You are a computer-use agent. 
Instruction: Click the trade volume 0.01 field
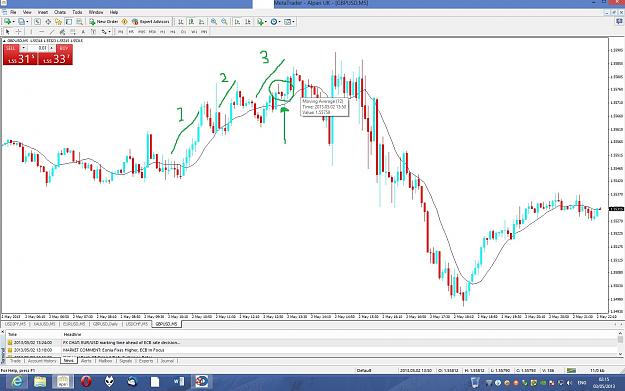[x=37, y=48]
